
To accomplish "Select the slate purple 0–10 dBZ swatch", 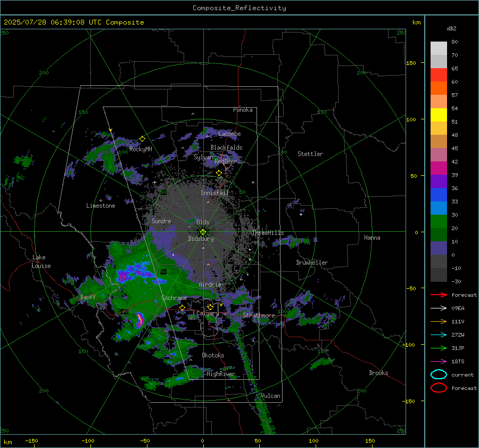I will pos(439,248).
